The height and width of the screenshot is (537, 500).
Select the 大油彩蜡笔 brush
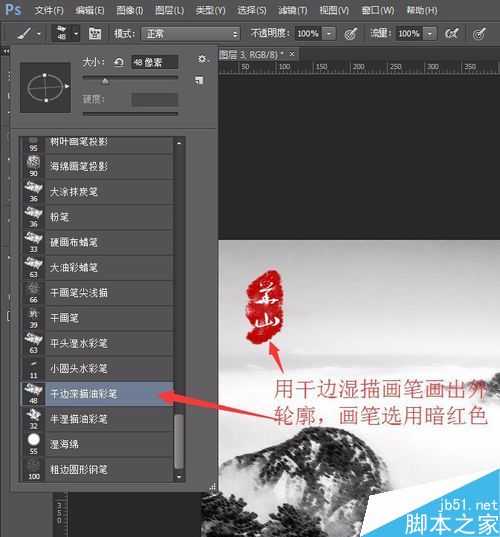97,267
